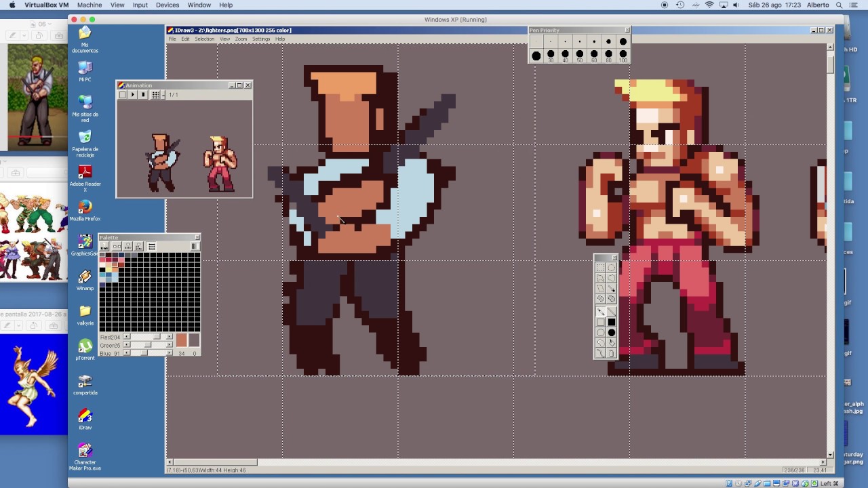Open the valkyrie picture in the Mac window
Viewport: 868px width, 488px height.
tap(34, 385)
